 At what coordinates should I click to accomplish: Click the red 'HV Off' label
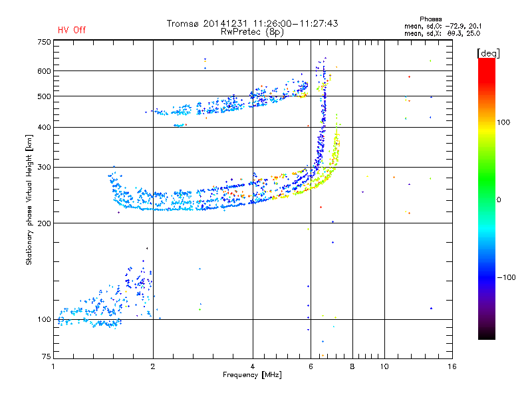72,30
